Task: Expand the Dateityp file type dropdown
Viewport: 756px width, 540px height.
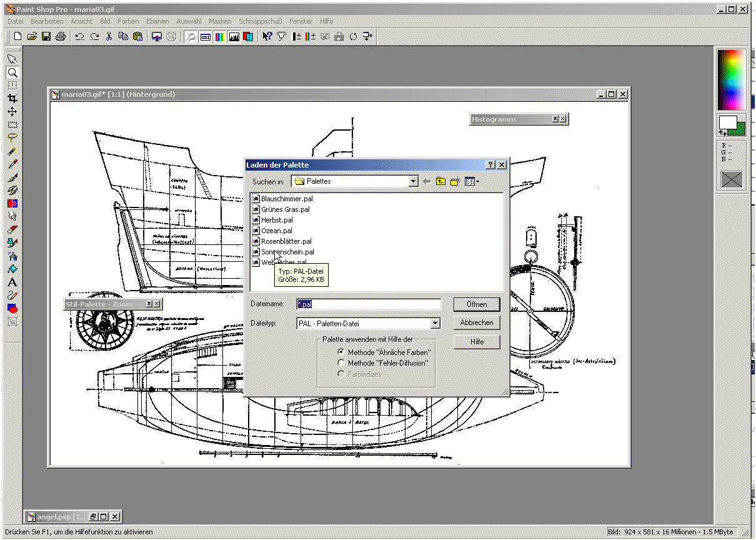Action: (435, 323)
